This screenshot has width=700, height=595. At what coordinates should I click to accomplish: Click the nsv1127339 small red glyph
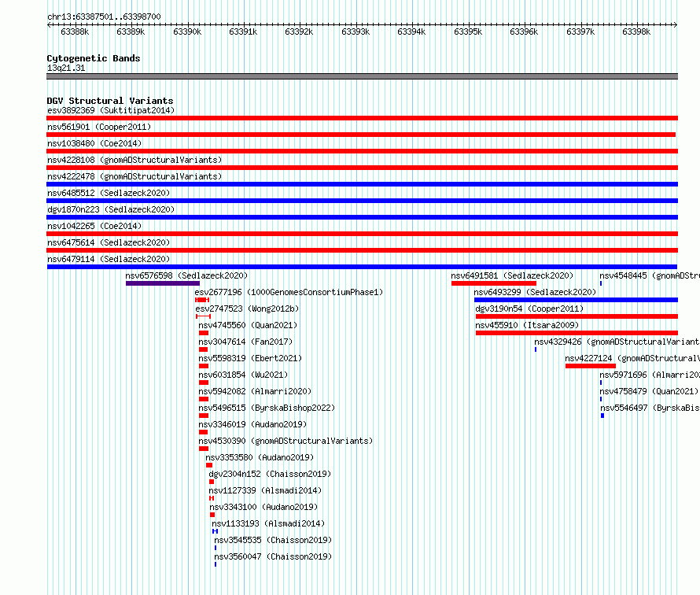click(212, 498)
